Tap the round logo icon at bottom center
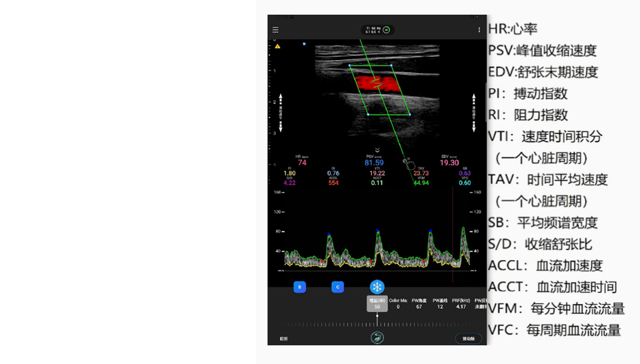This screenshot has width=640, height=364. tap(377, 338)
